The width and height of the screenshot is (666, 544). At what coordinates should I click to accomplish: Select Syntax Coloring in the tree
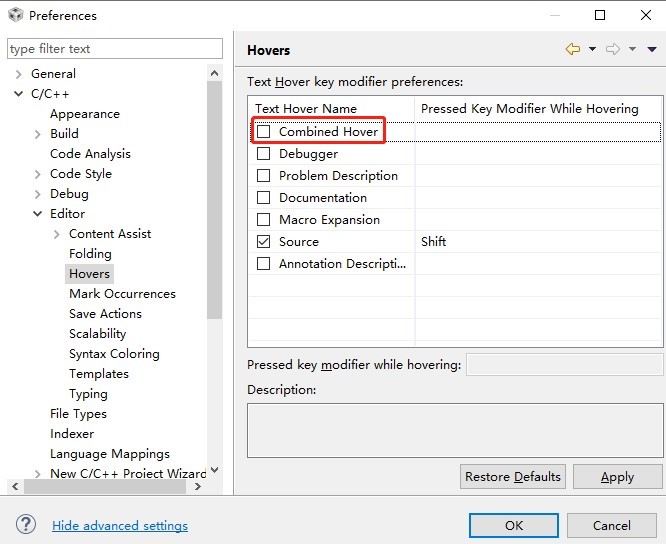[x=114, y=354]
